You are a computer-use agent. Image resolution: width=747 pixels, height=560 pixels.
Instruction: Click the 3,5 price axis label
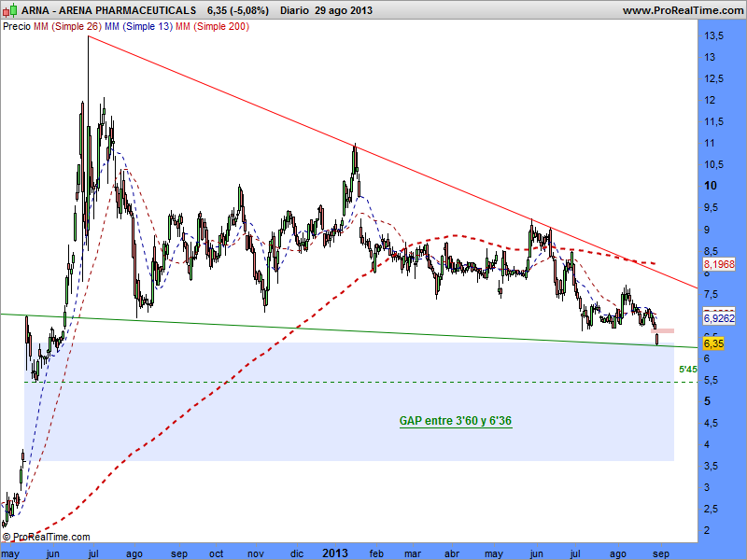coord(711,466)
